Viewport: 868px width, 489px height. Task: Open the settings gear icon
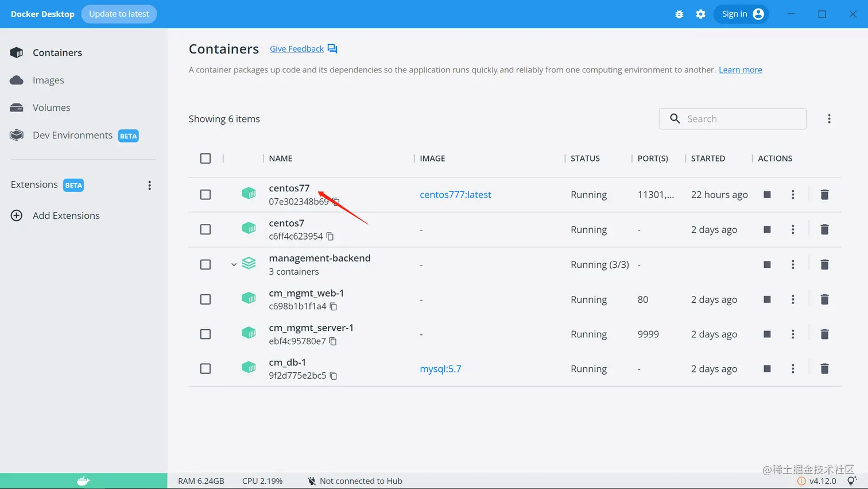[x=700, y=14]
